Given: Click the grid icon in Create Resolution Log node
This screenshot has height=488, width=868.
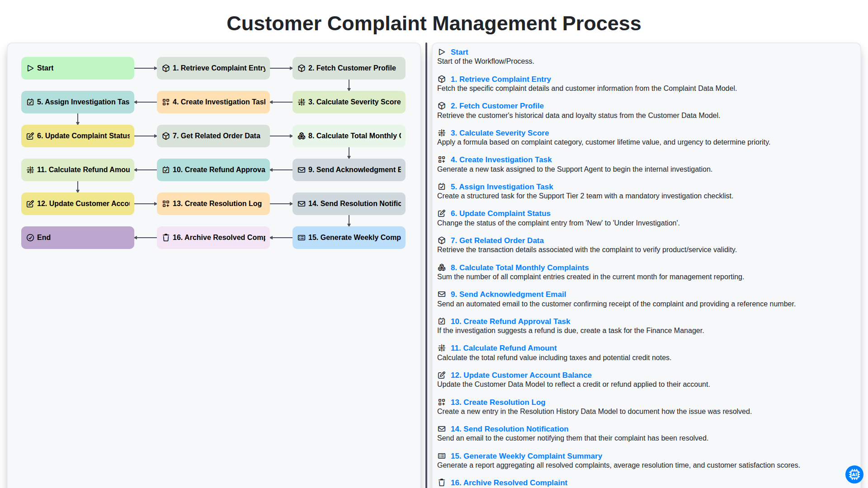Looking at the screenshot, I should (x=166, y=204).
